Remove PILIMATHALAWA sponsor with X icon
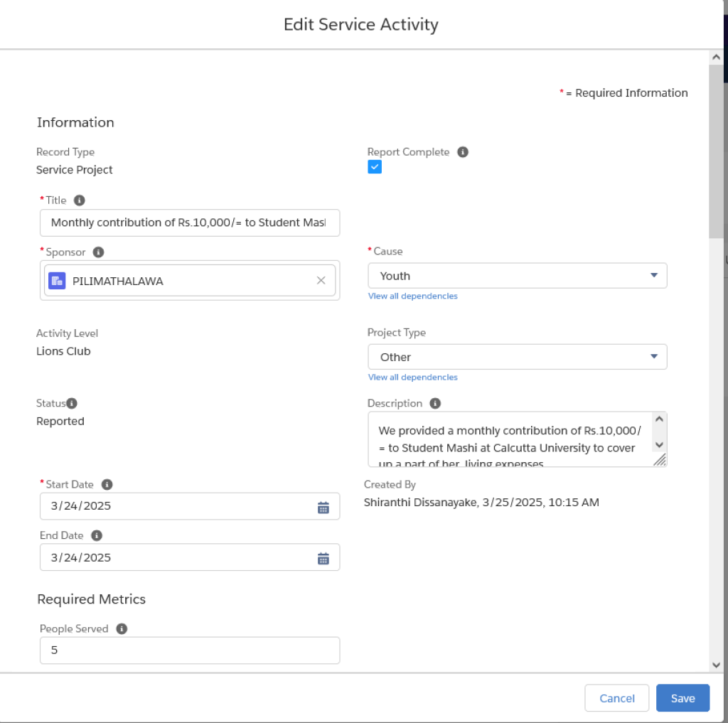Viewport: 728px width, 723px height. pyautogui.click(x=321, y=281)
